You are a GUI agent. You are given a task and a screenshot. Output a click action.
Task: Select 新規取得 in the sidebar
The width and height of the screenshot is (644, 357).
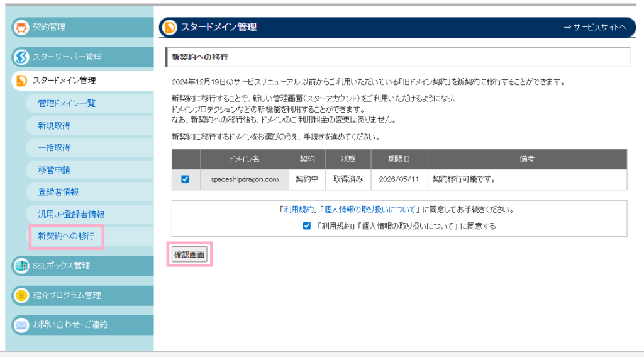(54, 125)
